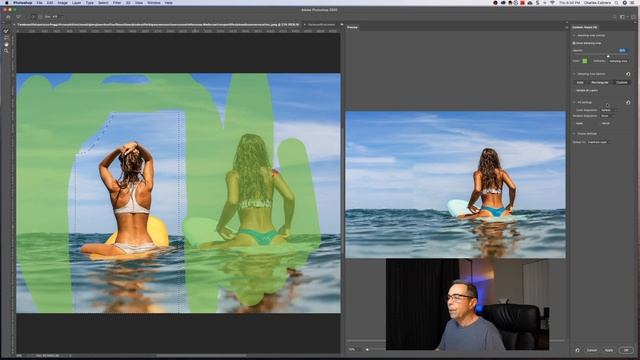
Task: Open the Layer menu
Action: point(76,2)
